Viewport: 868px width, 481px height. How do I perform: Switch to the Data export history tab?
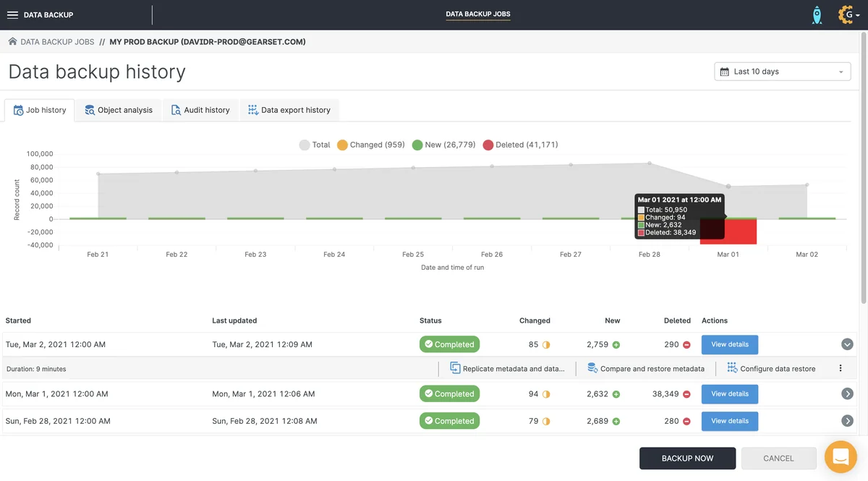point(289,110)
